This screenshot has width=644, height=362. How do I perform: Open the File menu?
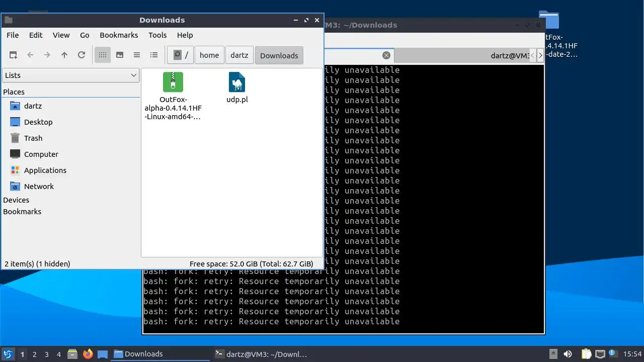pyautogui.click(x=13, y=35)
